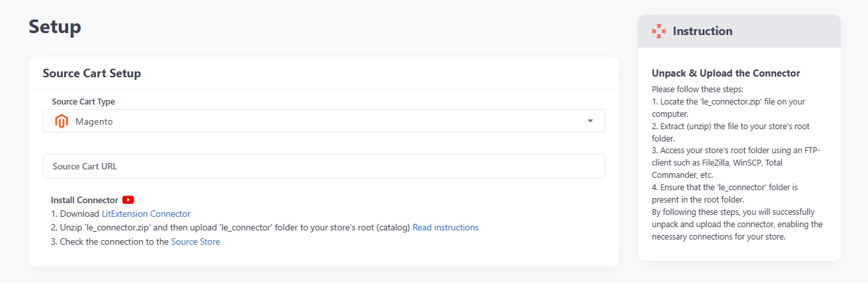Click the Instruction panel title

[703, 31]
